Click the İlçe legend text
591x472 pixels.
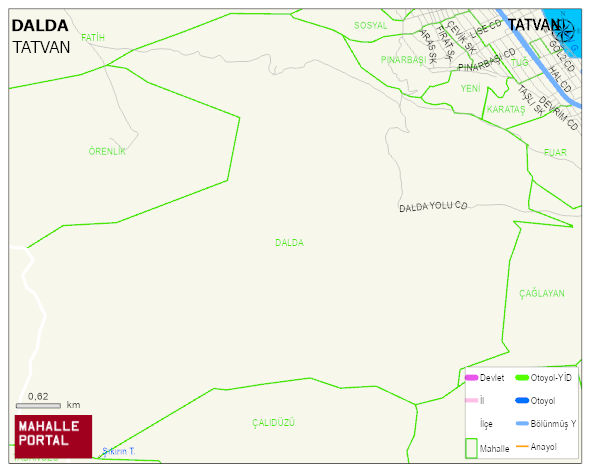click(x=486, y=424)
